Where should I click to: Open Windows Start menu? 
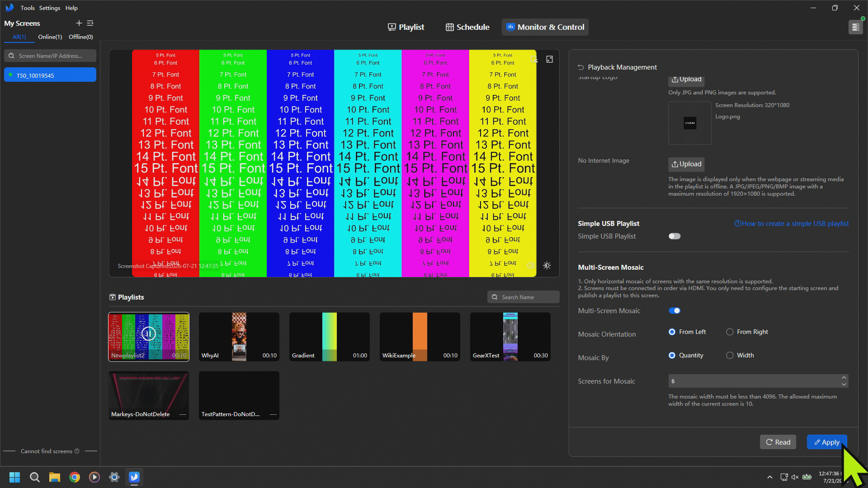[x=14, y=477]
